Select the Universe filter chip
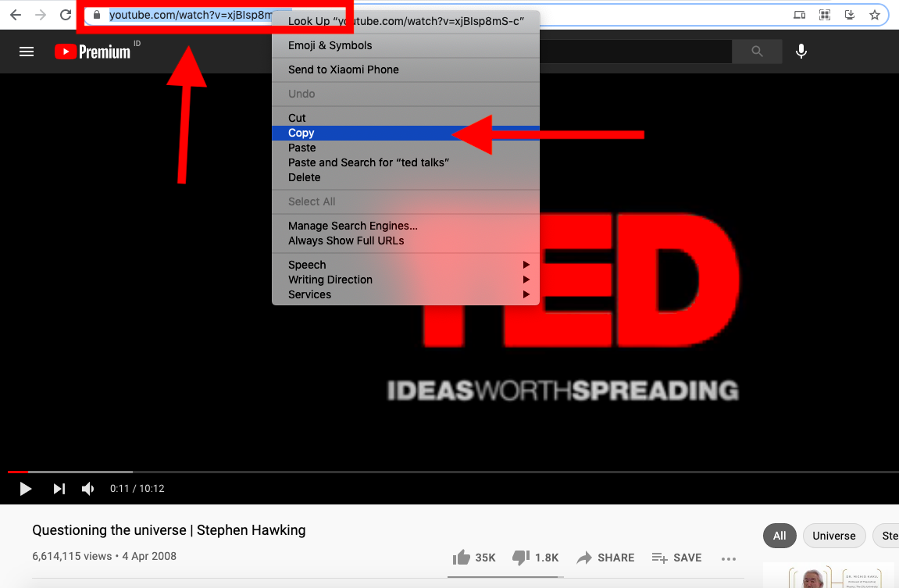This screenshot has height=588, width=899. tap(833, 536)
